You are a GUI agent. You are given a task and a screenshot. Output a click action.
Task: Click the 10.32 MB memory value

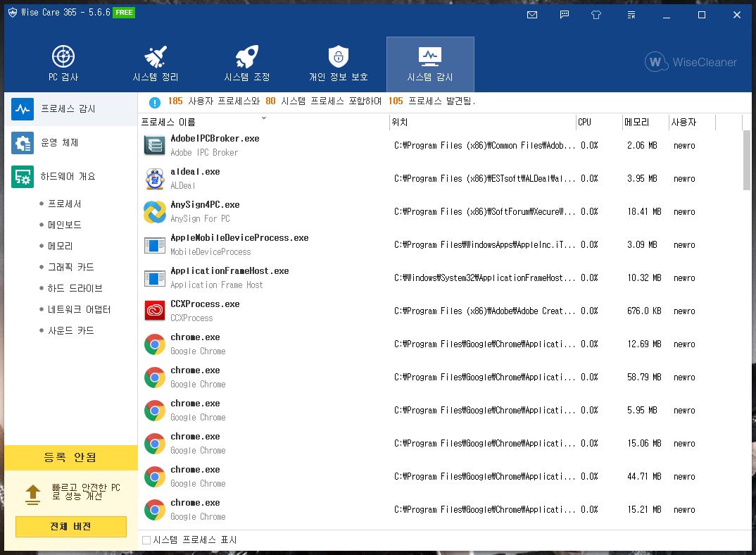[644, 278]
